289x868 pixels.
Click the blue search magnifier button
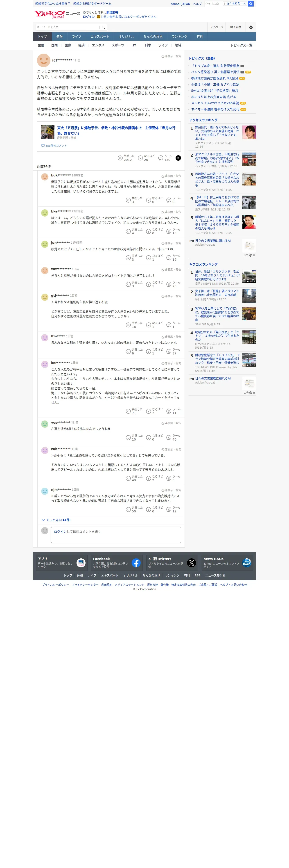tap(251, 4)
